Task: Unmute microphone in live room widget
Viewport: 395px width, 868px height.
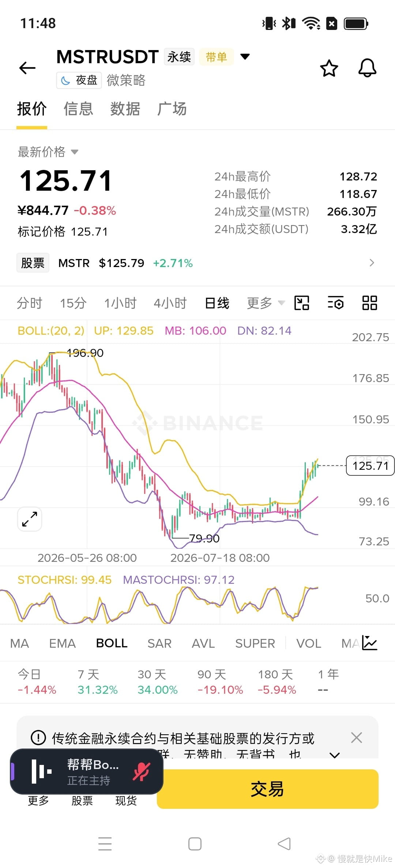Action: tap(142, 772)
